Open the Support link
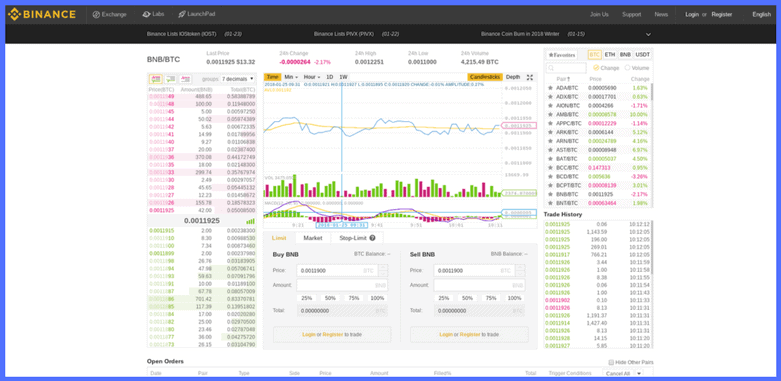The height and width of the screenshot is (381, 781). point(631,14)
